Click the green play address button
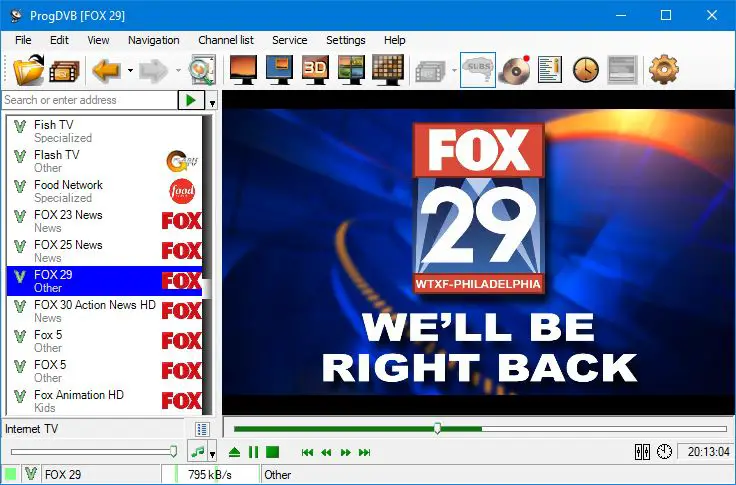 (x=191, y=100)
